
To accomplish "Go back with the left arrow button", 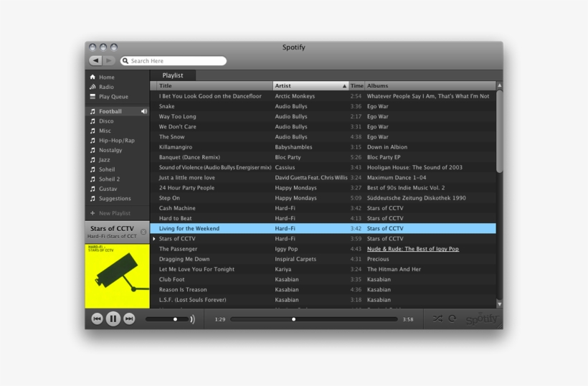I will pos(95,60).
